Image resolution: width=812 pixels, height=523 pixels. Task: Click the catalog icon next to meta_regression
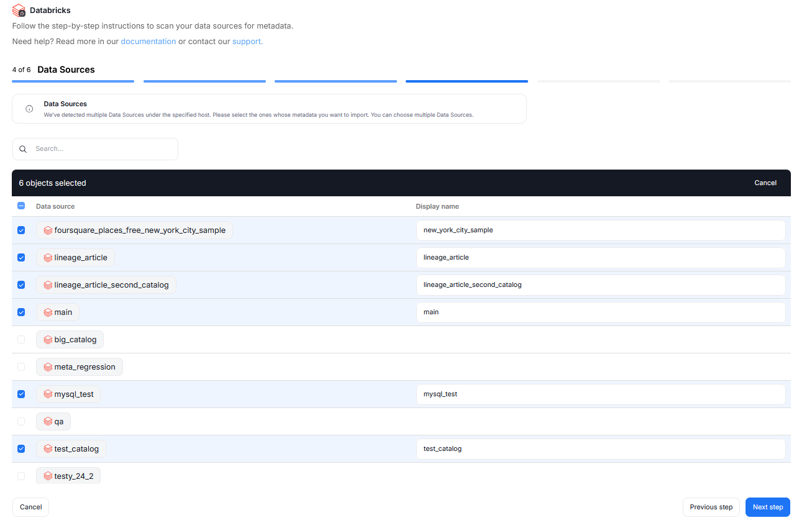(x=48, y=367)
